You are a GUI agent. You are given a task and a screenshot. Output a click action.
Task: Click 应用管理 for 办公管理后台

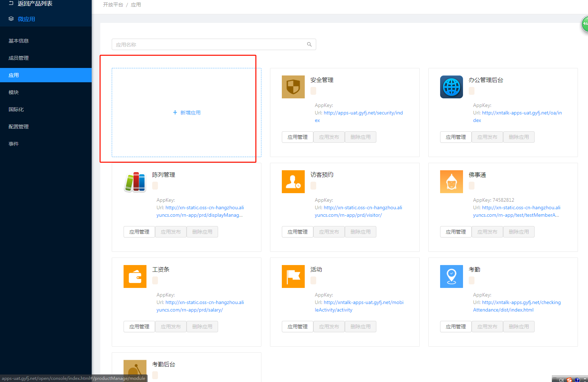tap(456, 137)
